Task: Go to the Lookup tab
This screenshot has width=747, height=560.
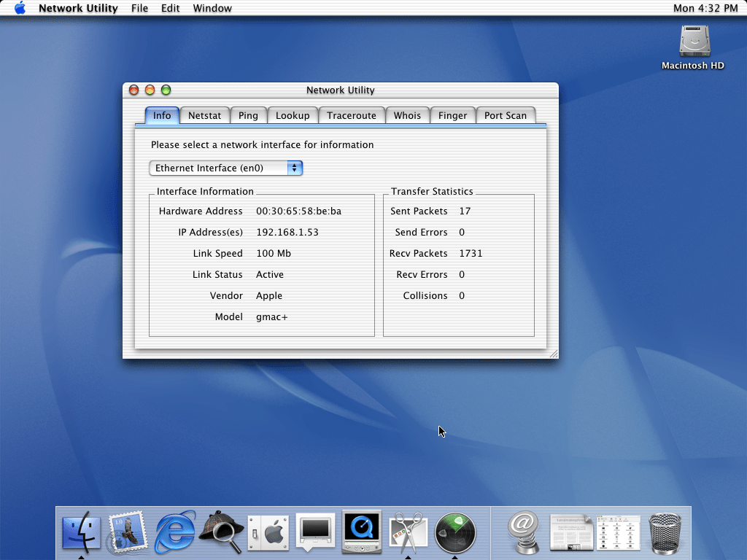Action: click(293, 116)
